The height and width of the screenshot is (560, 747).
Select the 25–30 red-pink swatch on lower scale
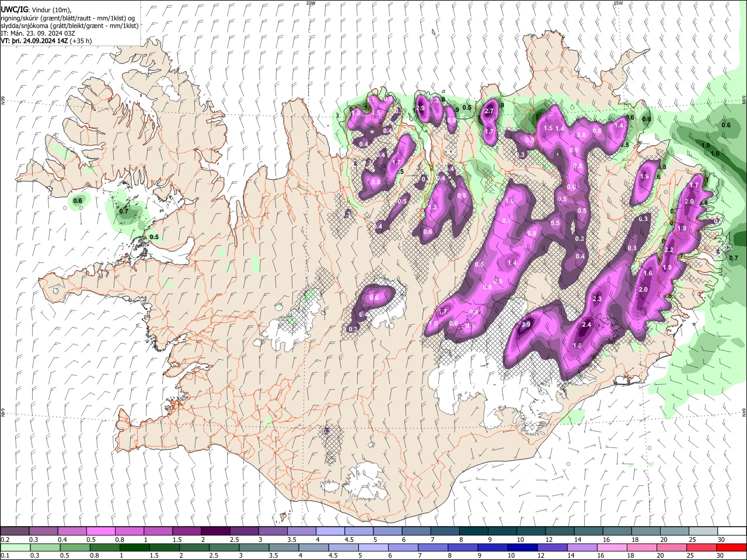(x=700, y=547)
